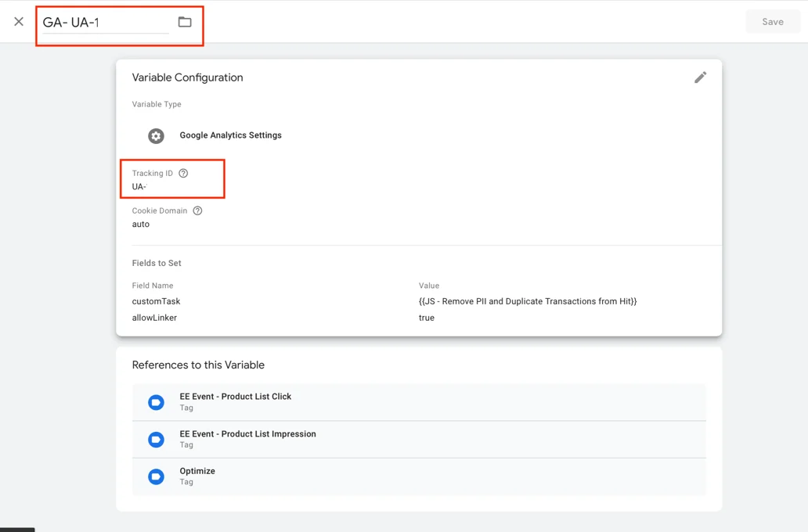This screenshot has width=808, height=532.
Task: Open the EE Event - Product List Impression tag reference
Action: click(247, 433)
